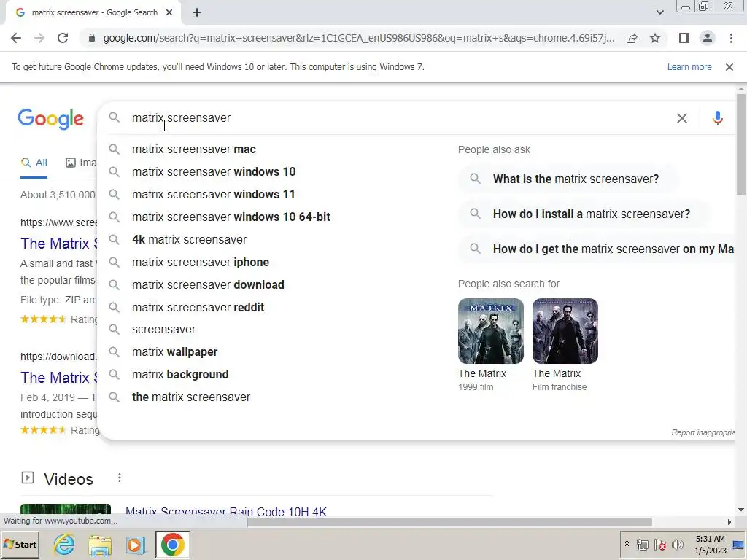
Task: Choose the matrix background suggestion
Action: [x=180, y=375]
